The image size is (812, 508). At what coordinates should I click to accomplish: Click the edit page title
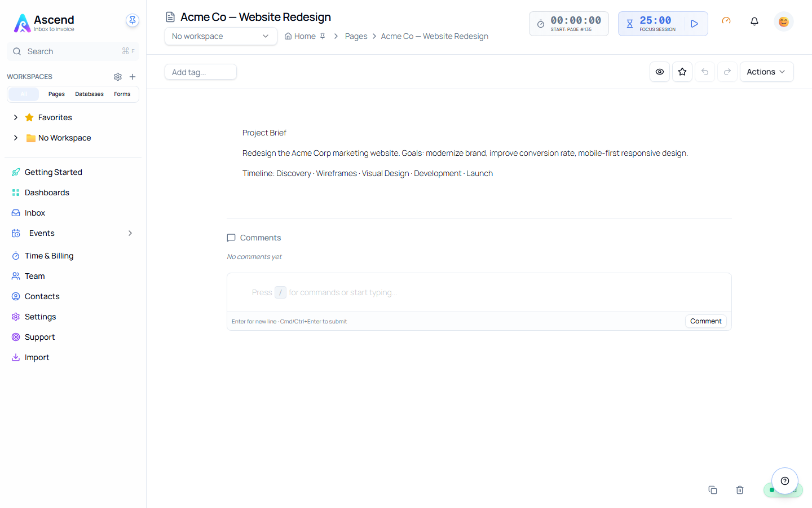255,17
